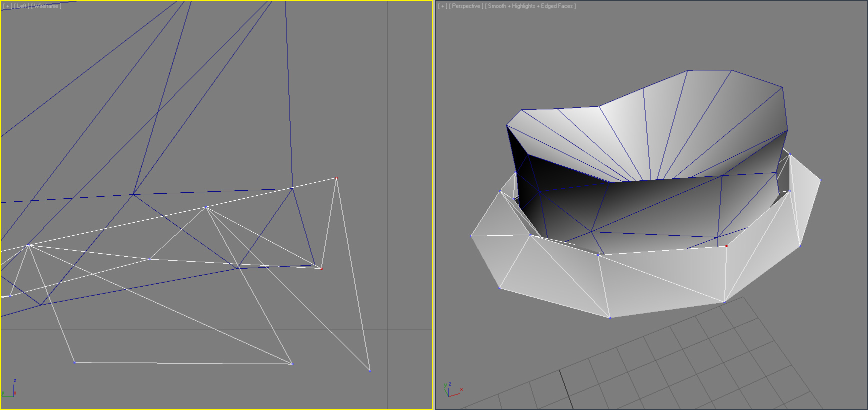Select leftmost white ring vertex in Perspective view
Viewport: 868px width, 410px height.
(x=471, y=236)
